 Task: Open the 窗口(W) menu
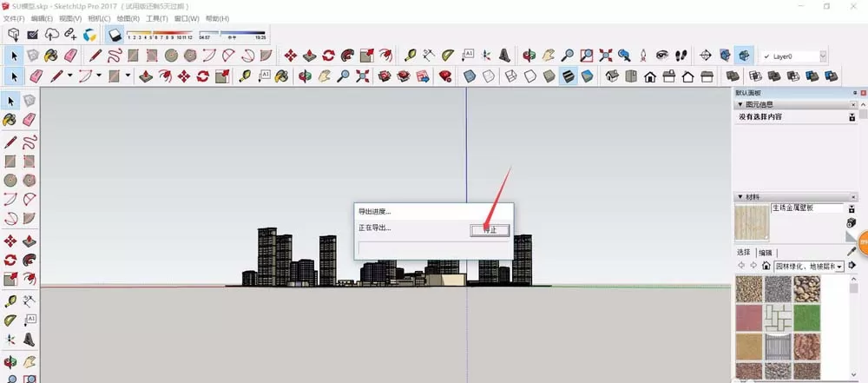[x=187, y=18]
